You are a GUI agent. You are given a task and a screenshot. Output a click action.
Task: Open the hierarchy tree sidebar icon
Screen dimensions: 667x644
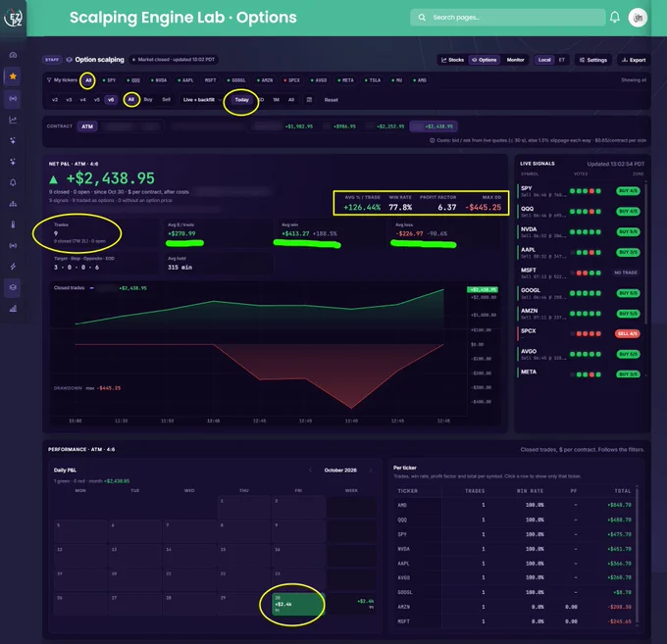tap(13, 204)
